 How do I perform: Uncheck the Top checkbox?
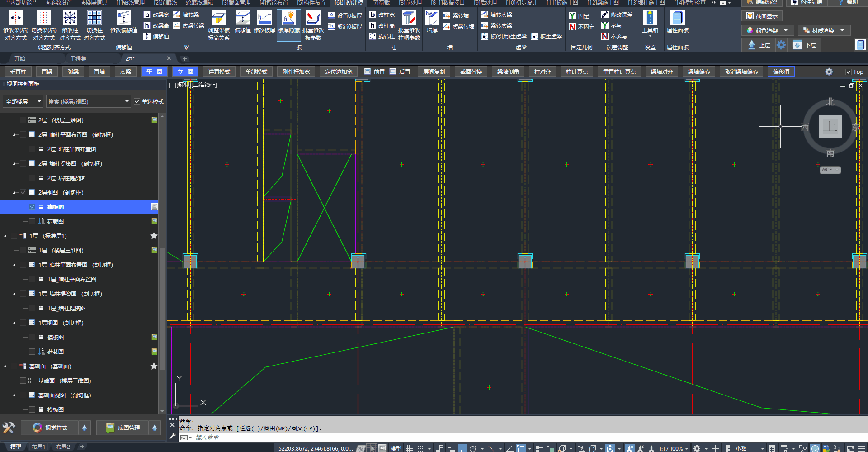tap(849, 72)
